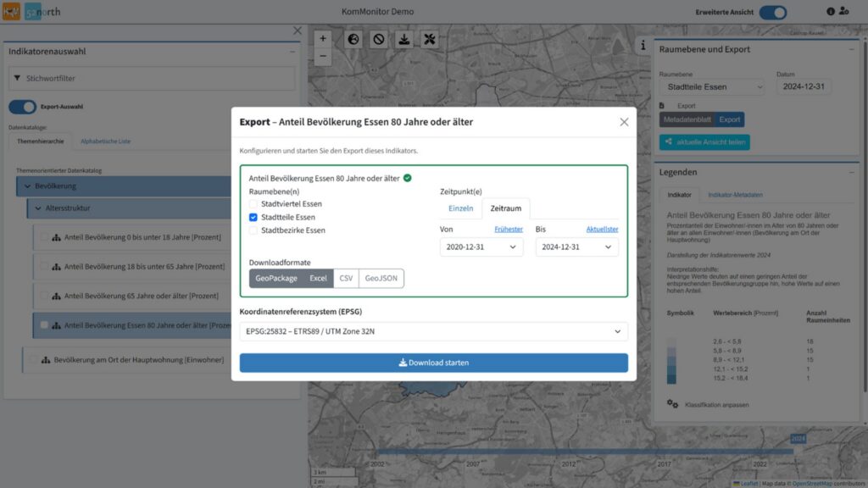Click Export button in right panel
This screenshot has width=868, height=488.
tap(729, 119)
